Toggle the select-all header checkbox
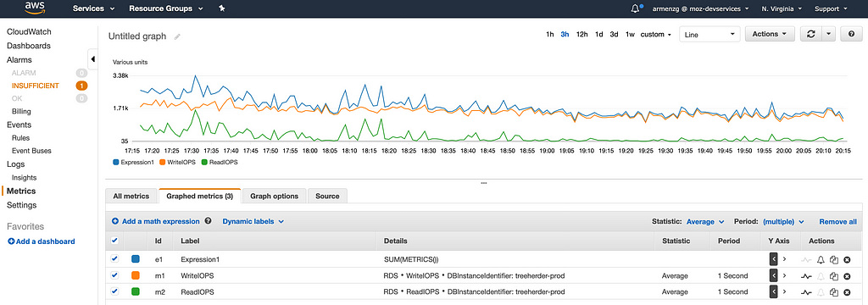Viewport: 868px width, 305px height. click(114, 241)
